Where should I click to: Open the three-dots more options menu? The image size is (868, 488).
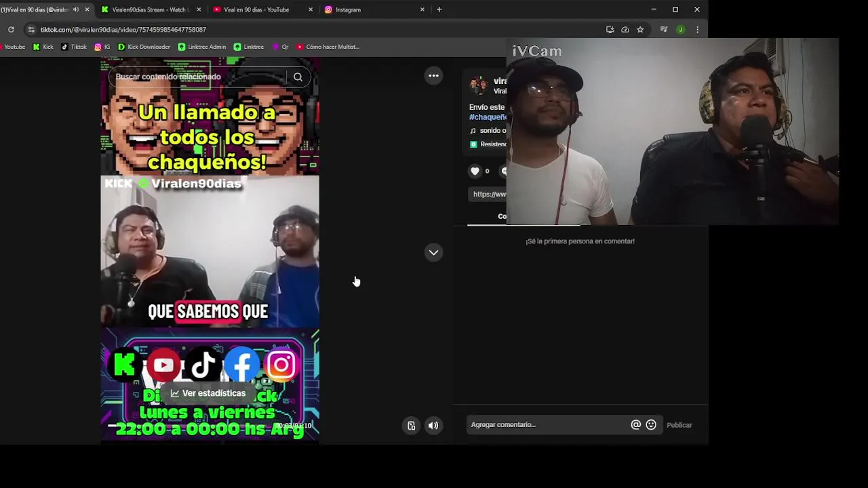tap(433, 76)
